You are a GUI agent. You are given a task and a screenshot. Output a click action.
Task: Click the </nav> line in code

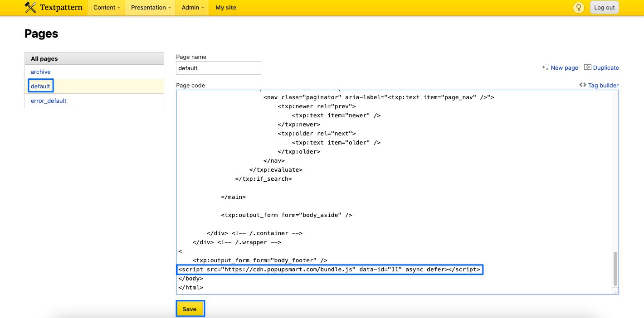point(274,161)
